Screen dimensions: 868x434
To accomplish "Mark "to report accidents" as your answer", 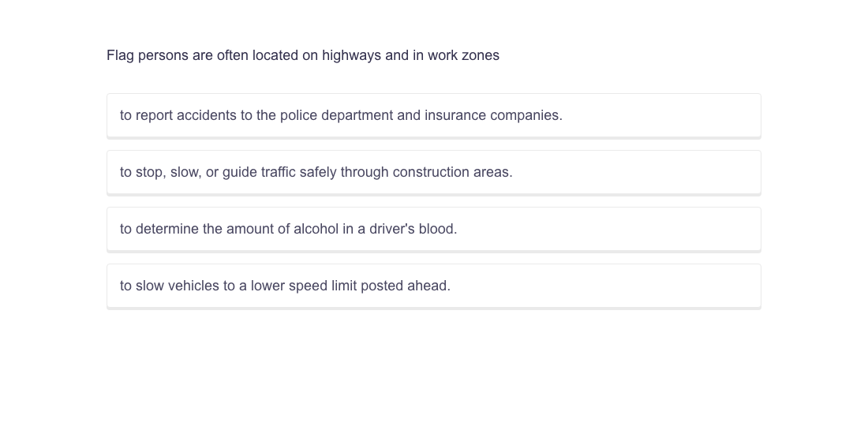I will (x=341, y=115).
